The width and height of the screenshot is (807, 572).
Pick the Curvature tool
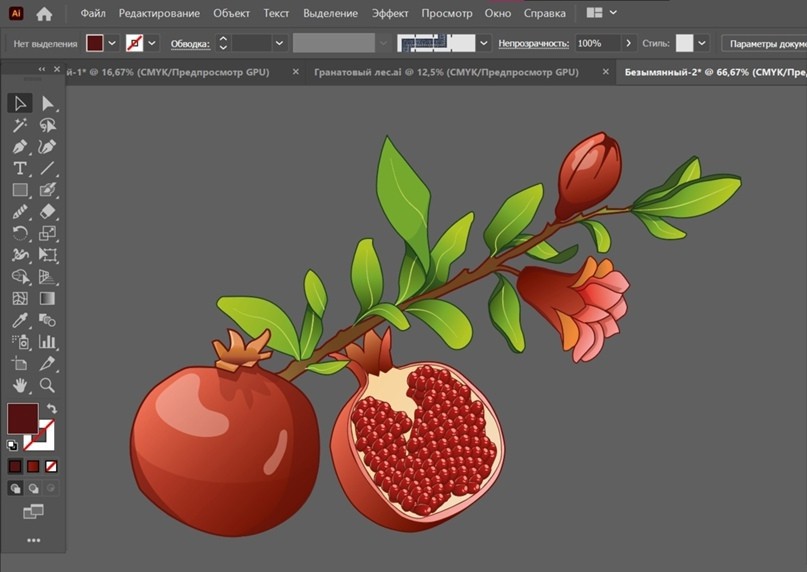(x=47, y=147)
